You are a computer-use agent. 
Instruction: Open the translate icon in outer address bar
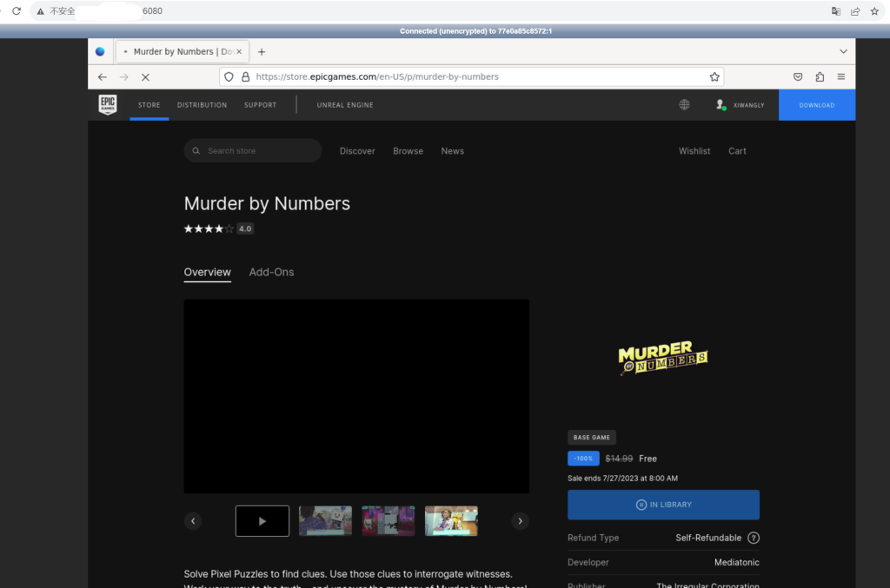[x=835, y=10]
